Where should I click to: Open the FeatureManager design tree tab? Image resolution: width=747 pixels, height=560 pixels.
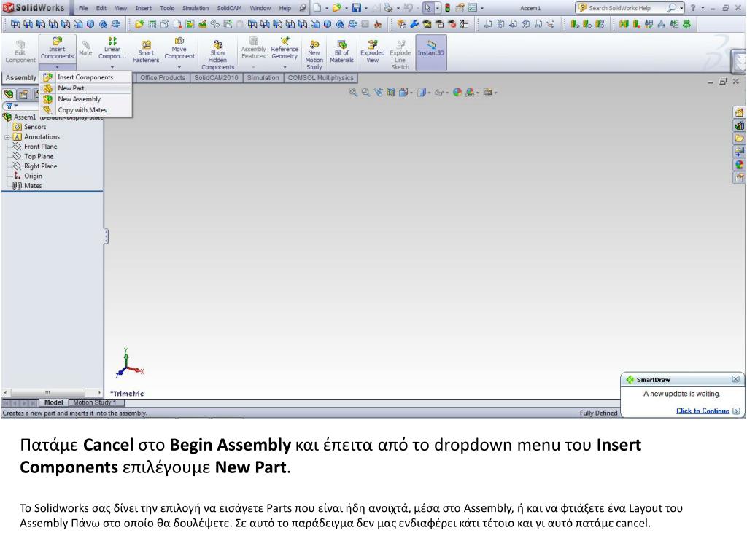(x=9, y=94)
